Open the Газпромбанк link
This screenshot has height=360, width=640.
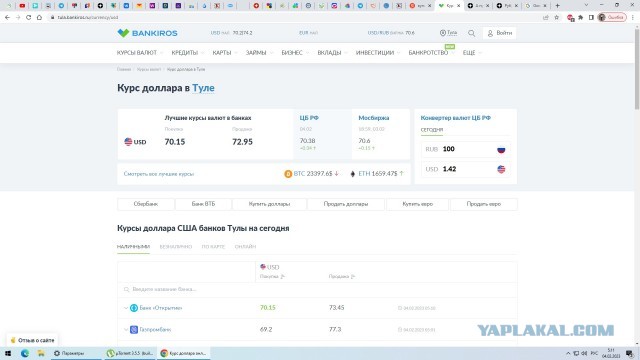click(155, 329)
